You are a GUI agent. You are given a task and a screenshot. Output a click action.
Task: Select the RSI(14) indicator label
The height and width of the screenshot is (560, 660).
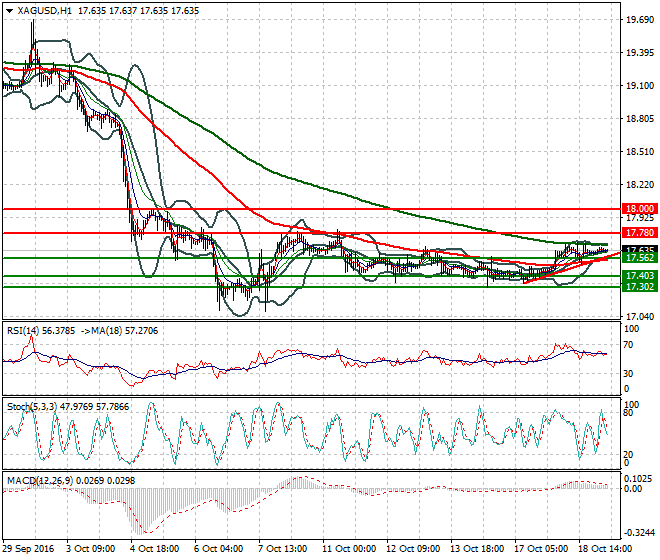pyautogui.click(x=23, y=331)
